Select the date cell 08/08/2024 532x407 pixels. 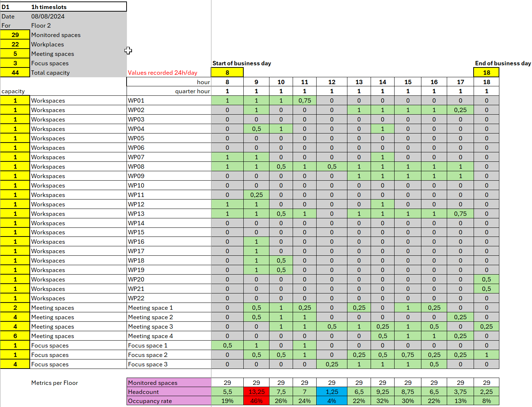(78, 16)
